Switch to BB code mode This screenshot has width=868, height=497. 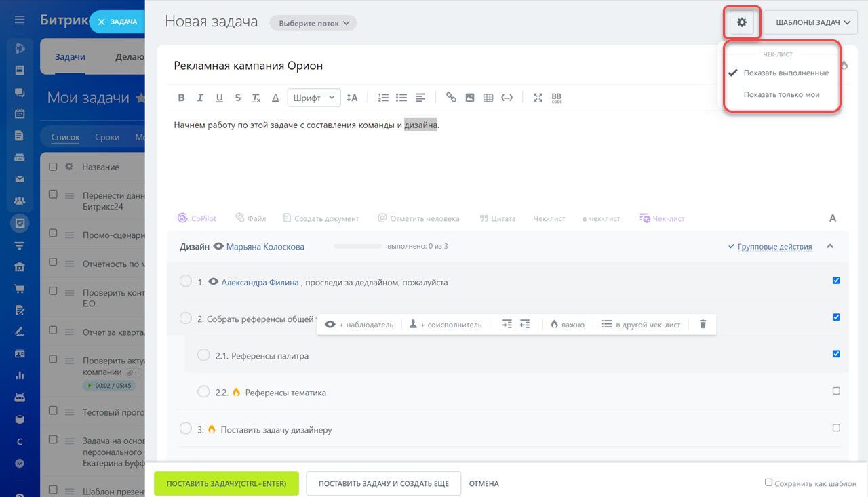click(556, 98)
